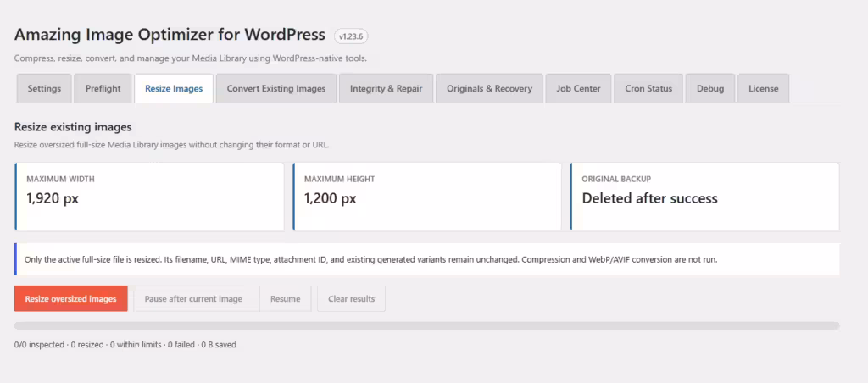Click the Resize existing images heading
The height and width of the screenshot is (383, 868).
tap(73, 127)
